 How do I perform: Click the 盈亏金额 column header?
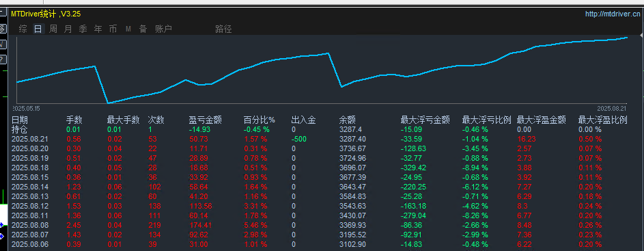tap(206, 120)
